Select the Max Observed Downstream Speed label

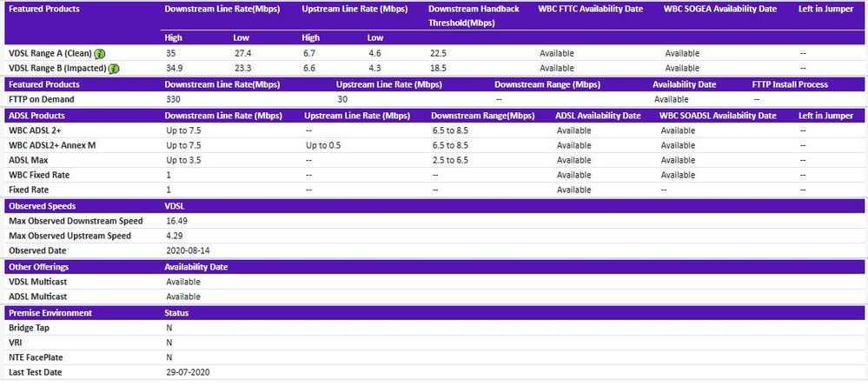76,221
